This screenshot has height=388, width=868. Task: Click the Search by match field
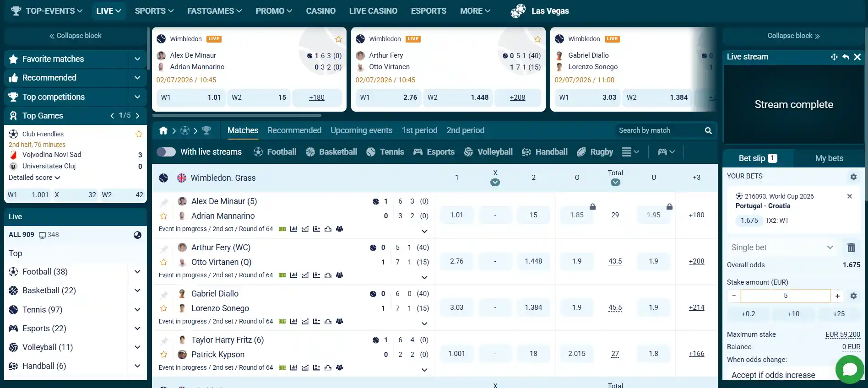[660, 130]
